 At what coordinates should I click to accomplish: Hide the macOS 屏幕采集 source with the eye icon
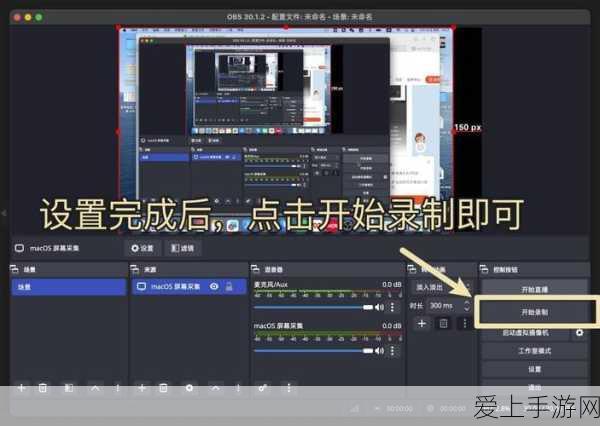214,286
